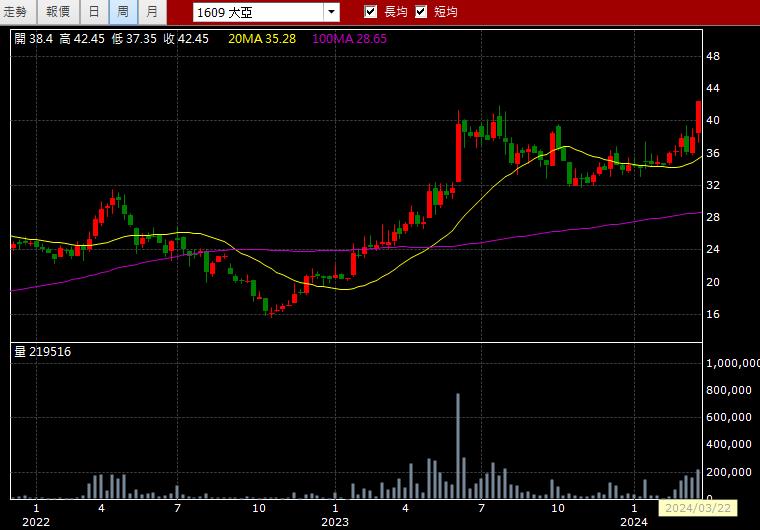Click the purple 100MA 28.65 legend
This screenshot has height=530, width=760.
tap(349, 39)
